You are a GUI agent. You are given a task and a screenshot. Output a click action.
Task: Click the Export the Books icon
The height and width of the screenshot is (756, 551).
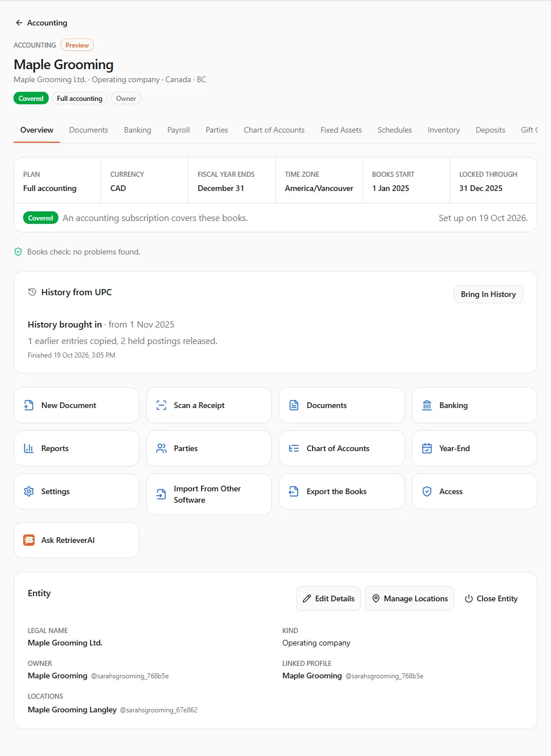pyautogui.click(x=294, y=491)
